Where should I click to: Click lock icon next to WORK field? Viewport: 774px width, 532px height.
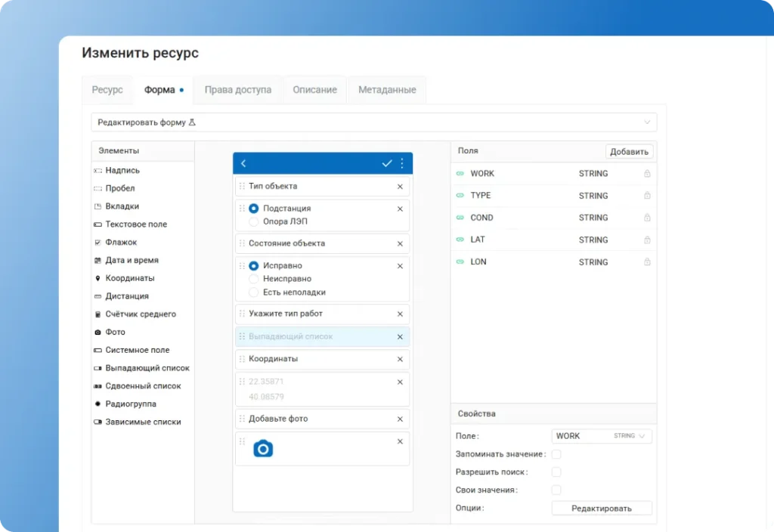[x=647, y=174]
